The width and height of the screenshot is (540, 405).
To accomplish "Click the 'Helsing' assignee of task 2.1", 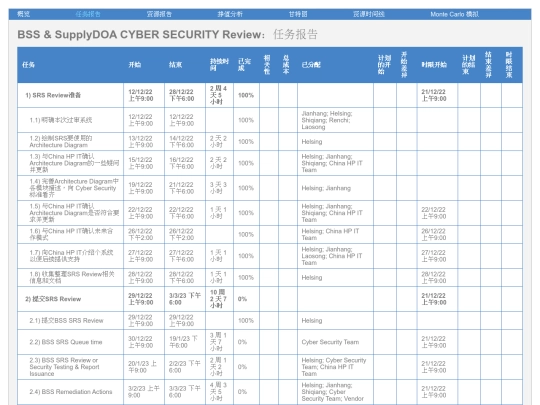I will click(x=312, y=320).
